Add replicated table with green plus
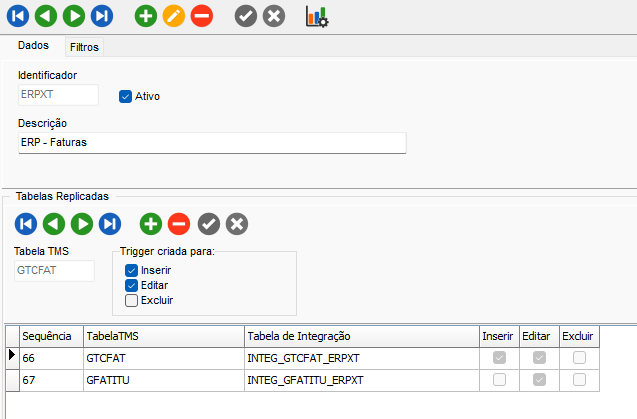The image size is (637, 419). [x=151, y=223]
